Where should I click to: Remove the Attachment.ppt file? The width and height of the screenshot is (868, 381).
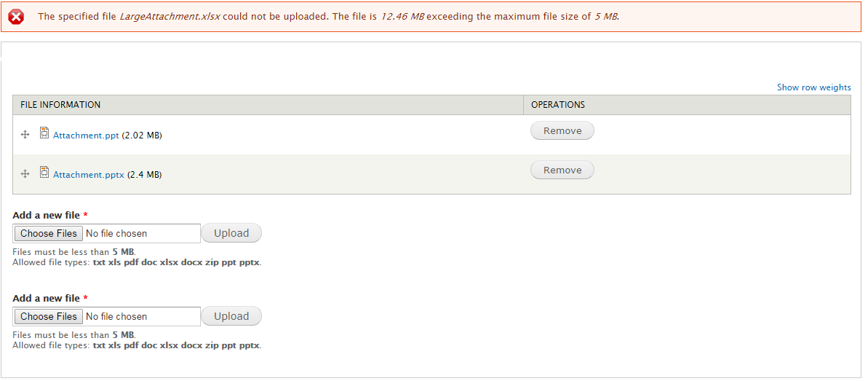click(x=562, y=131)
